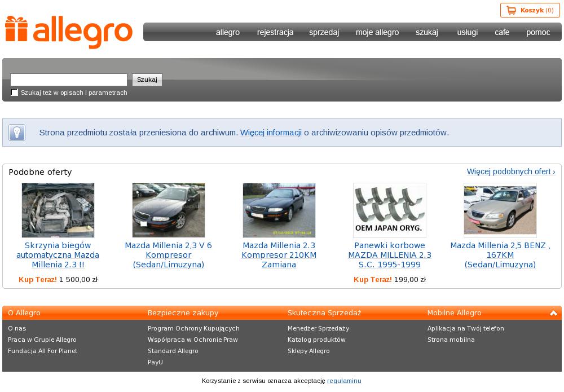The height and width of the screenshot is (392, 564).
Task: Click the Szukaj search button
Action: 147,80
